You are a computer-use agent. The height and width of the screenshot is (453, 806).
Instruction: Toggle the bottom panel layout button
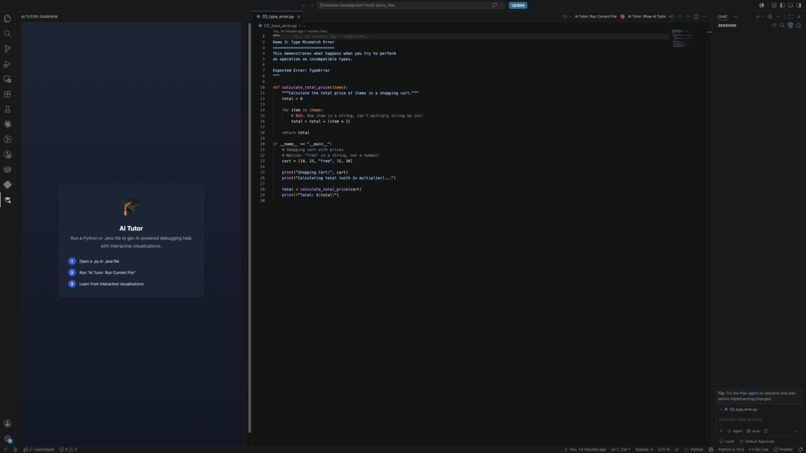point(791,5)
